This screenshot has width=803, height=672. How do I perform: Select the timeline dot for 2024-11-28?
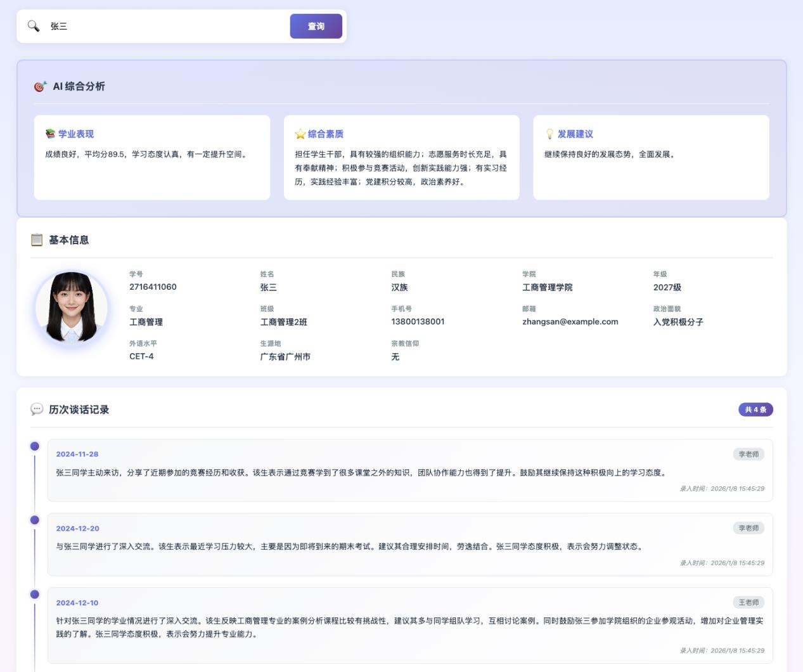[x=35, y=446]
